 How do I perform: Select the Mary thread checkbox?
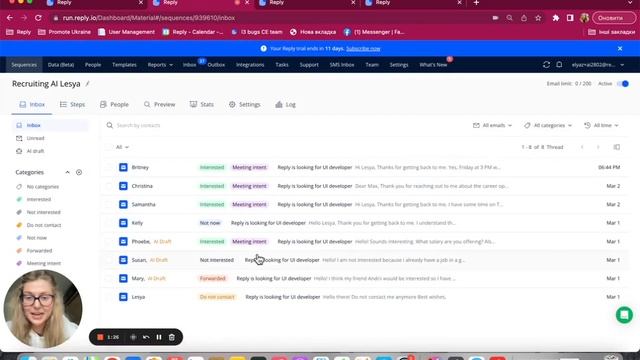[x=109, y=278]
